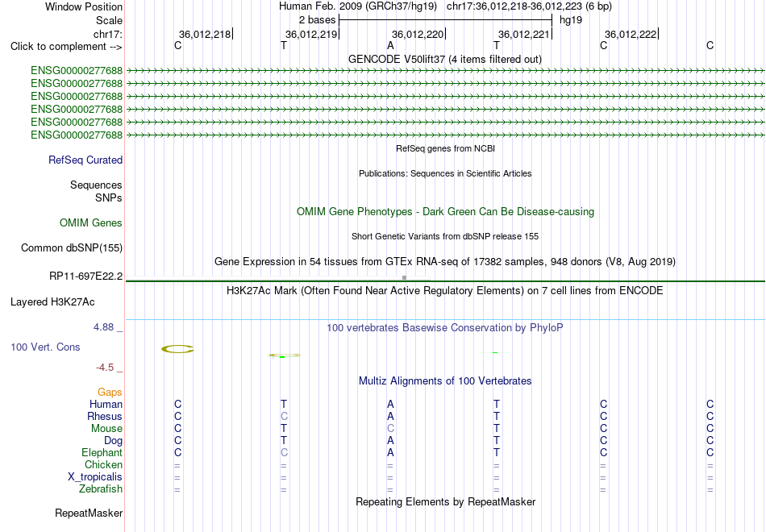
Task: Click the SNPs publications track label
Action: (109, 197)
